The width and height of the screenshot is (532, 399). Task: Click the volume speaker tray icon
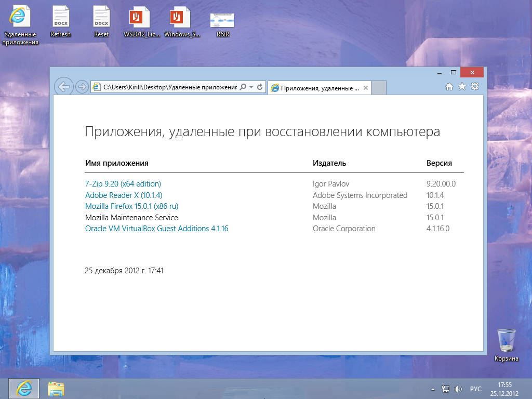click(458, 389)
